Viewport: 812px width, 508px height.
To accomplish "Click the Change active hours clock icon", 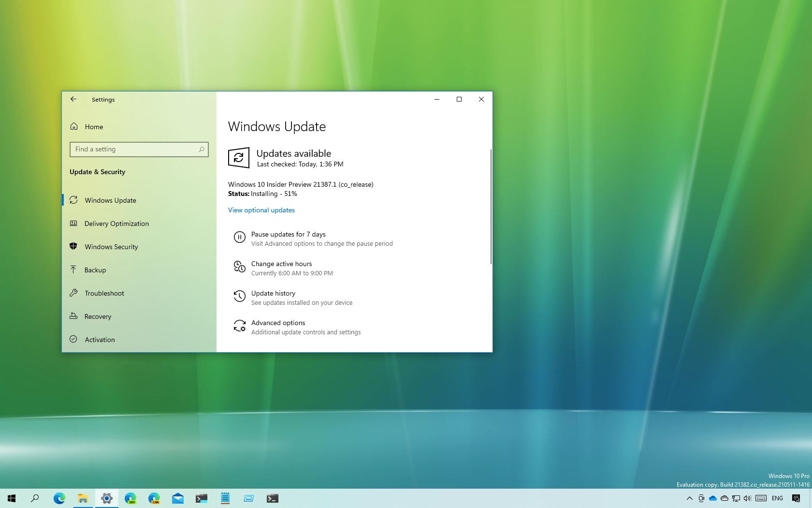I will (239, 267).
